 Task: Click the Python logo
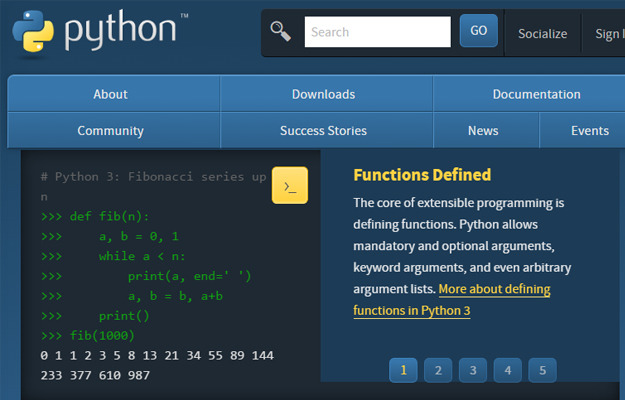tap(100, 31)
